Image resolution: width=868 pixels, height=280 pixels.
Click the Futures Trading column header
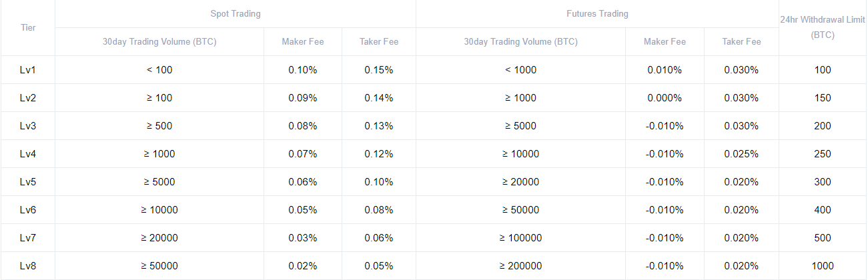[597, 13]
